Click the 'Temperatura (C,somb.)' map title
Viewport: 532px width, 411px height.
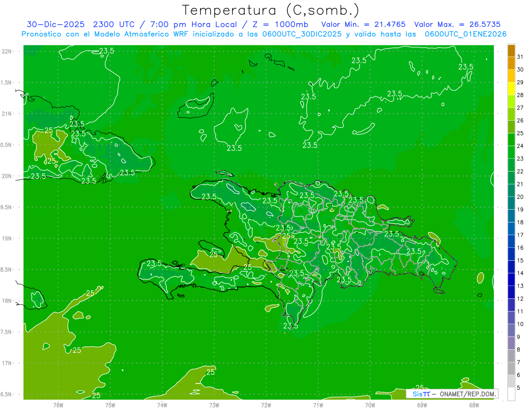coord(270,10)
